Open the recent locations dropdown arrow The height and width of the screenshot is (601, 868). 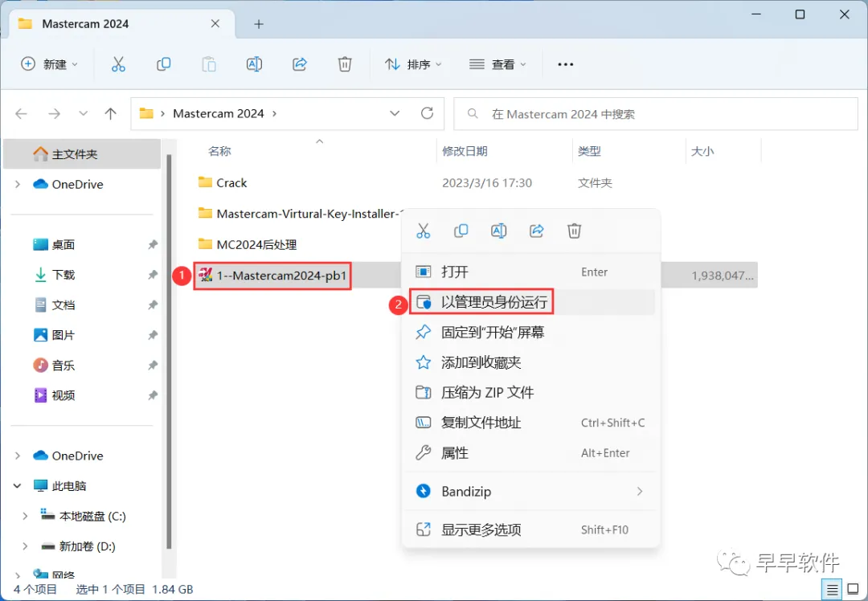(x=83, y=114)
